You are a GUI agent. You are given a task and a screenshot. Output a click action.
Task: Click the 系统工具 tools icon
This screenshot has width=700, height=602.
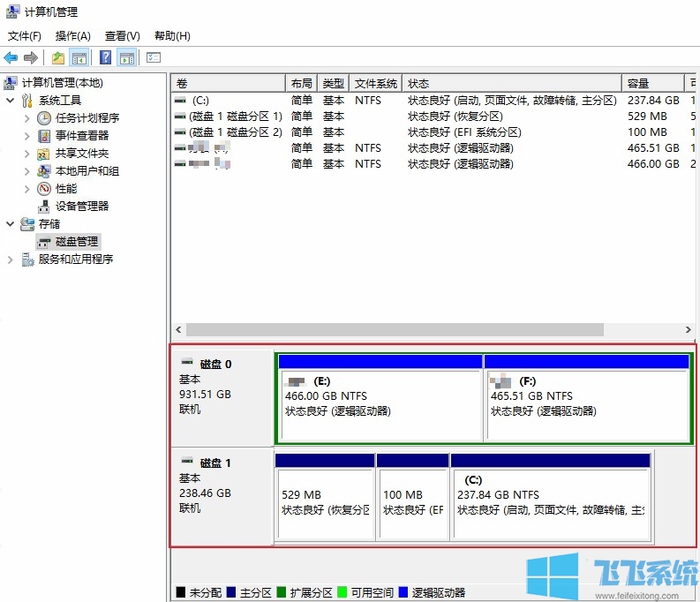(27, 101)
